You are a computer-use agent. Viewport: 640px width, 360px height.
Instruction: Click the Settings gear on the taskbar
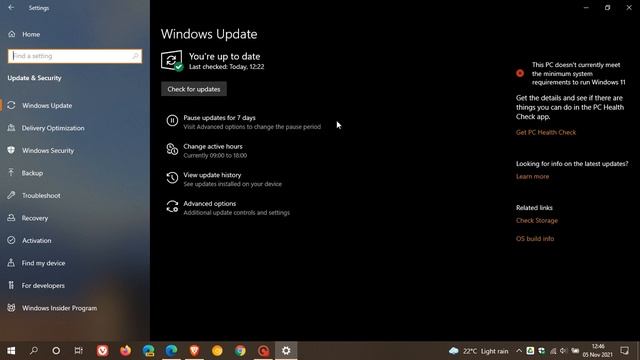[x=286, y=351]
